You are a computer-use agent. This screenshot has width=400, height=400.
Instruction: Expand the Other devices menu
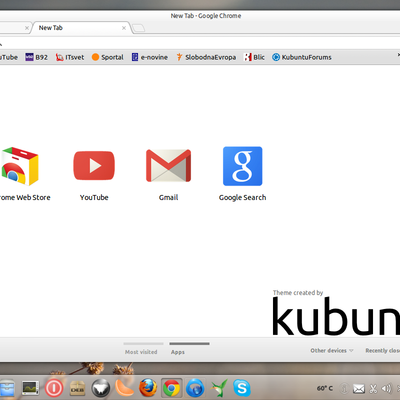332,351
